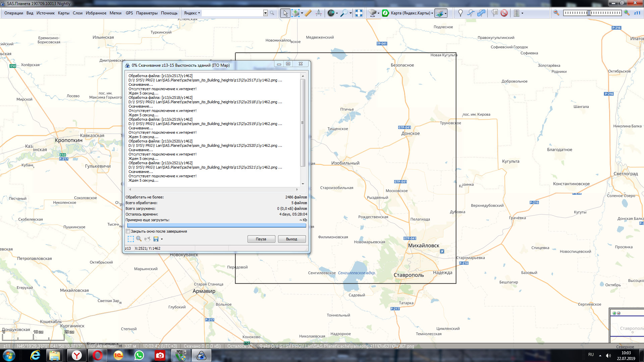The height and width of the screenshot is (362, 644).
Task: Click the ruler distance measurement tool
Action: click(x=308, y=13)
